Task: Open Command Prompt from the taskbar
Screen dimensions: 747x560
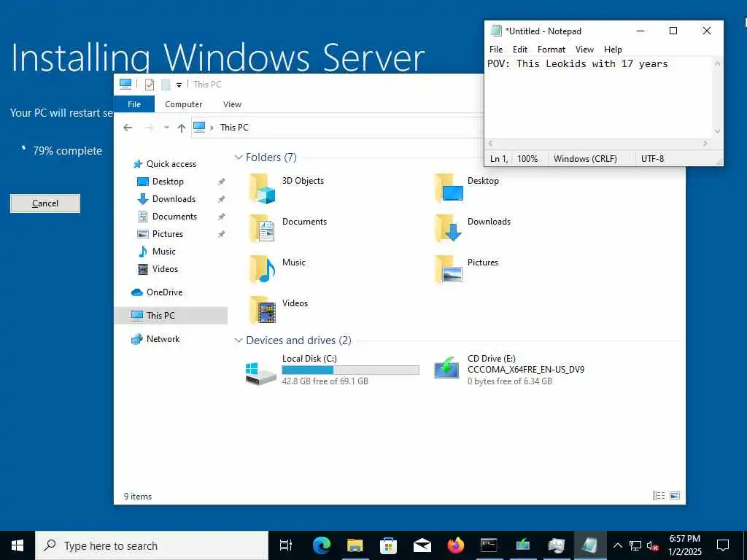Action: click(489, 545)
